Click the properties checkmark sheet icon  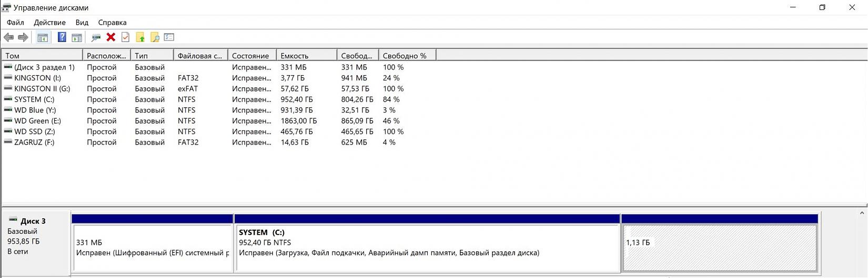click(125, 37)
